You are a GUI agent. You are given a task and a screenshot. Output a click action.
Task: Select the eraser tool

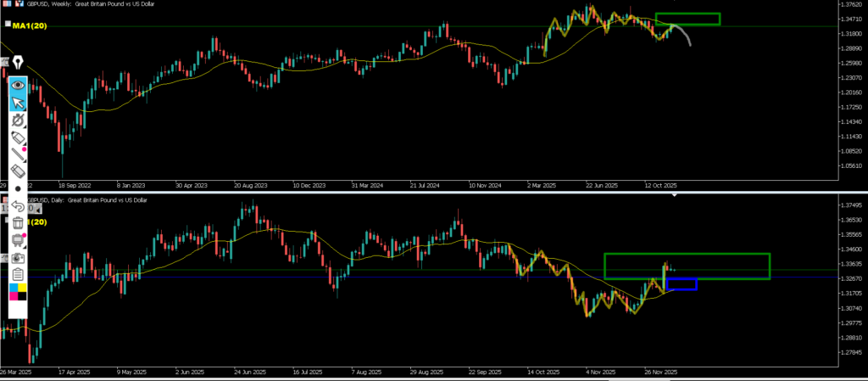pos(18,171)
